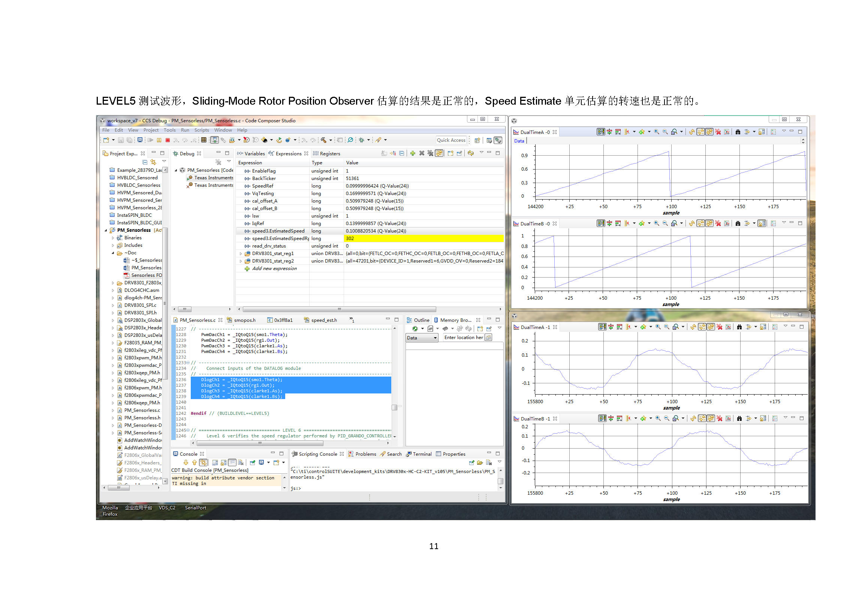Viewport: 868px width, 614px height.
Task: Open the smopos.h editor tab
Action: click(x=244, y=320)
